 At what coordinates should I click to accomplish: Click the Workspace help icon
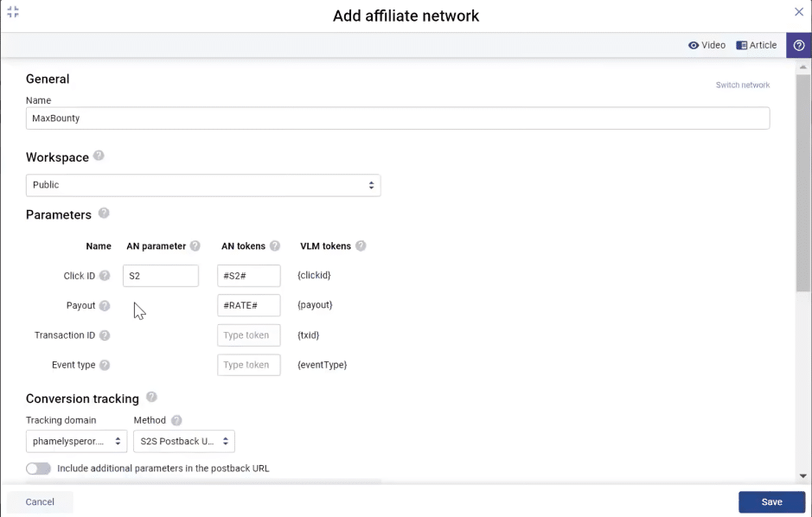pos(99,156)
